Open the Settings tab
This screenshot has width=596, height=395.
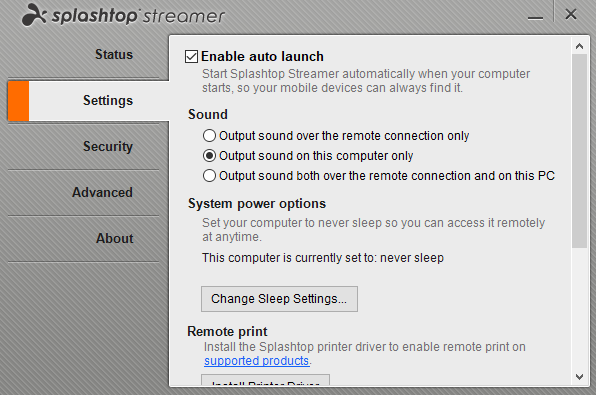click(88, 101)
